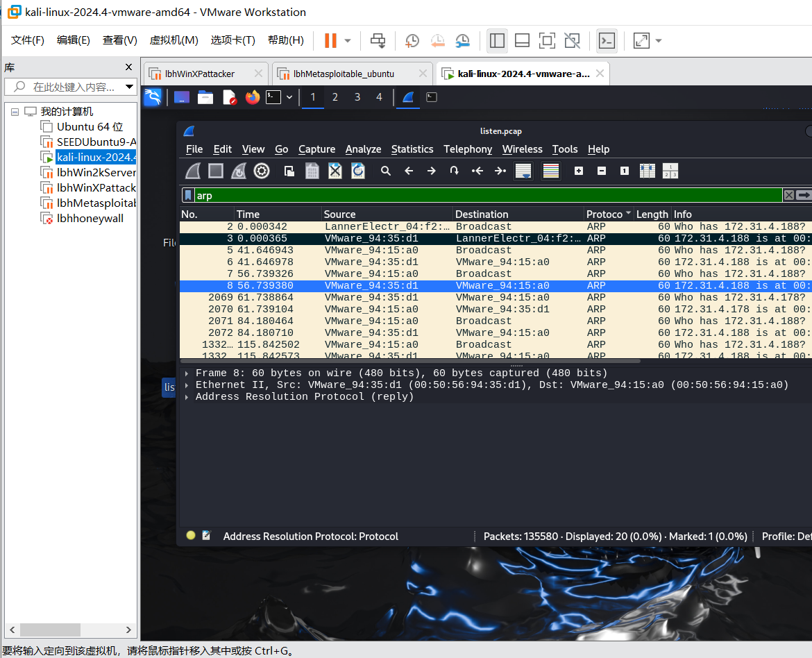812x658 pixels.
Task: Toggle auto-scroll to last packet during capture
Action: [523, 171]
